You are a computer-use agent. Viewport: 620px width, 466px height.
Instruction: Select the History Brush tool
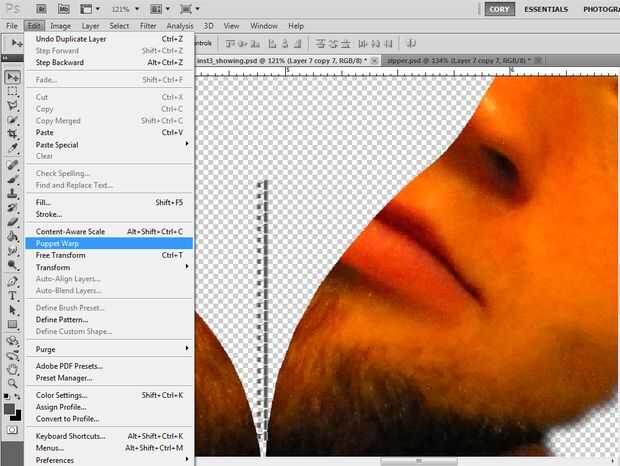point(12,208)
